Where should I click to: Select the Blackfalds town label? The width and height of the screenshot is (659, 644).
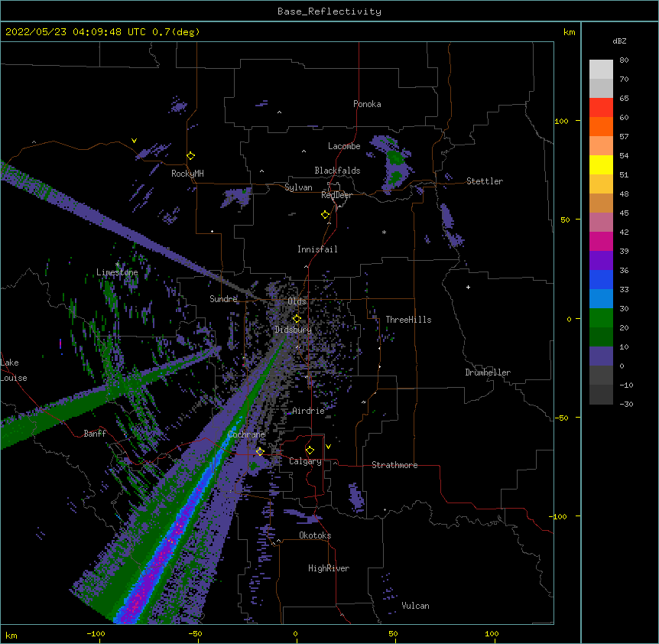(x=337, y=171)
